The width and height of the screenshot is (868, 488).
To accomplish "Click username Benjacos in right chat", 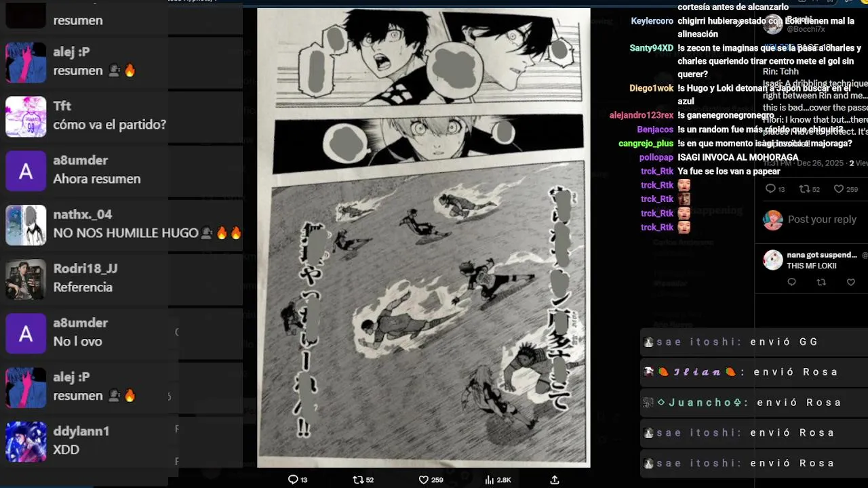I will pyautogui.click(x=655, y=129).
